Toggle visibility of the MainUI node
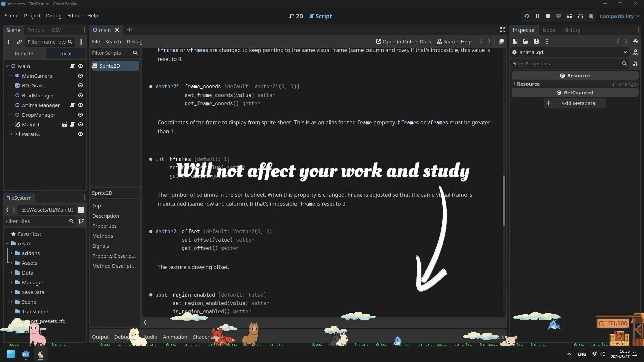 coord(80,124)
